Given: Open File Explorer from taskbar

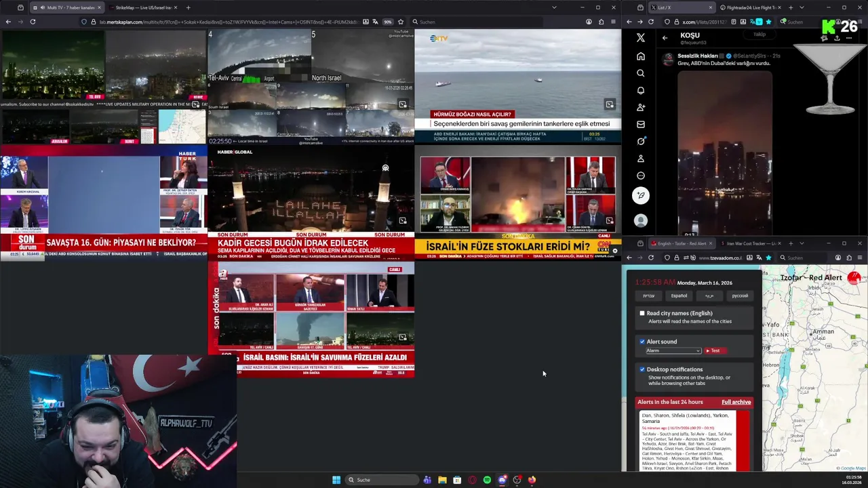Looking at the screenshot, I should click(x=442, y=480).
